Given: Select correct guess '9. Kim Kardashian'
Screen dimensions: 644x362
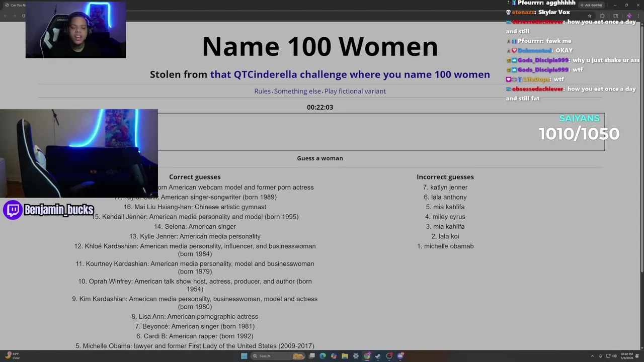Looking at the screenshot, I should (195, 303).
